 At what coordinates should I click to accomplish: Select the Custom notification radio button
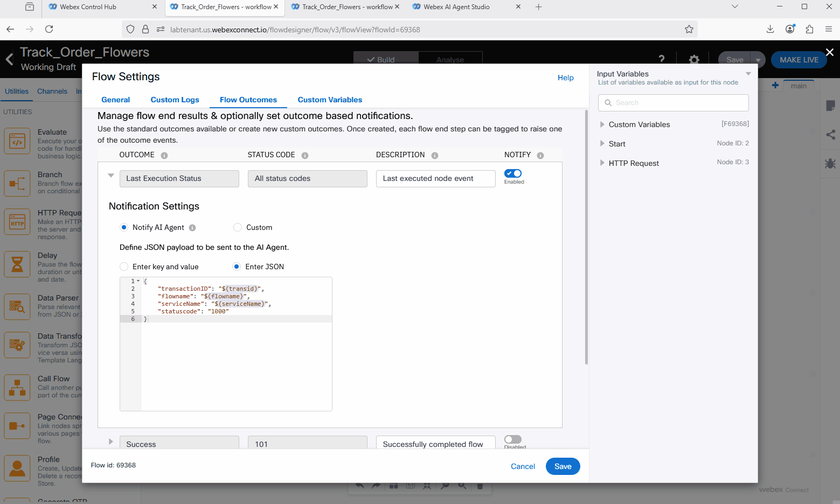point(238,228)
